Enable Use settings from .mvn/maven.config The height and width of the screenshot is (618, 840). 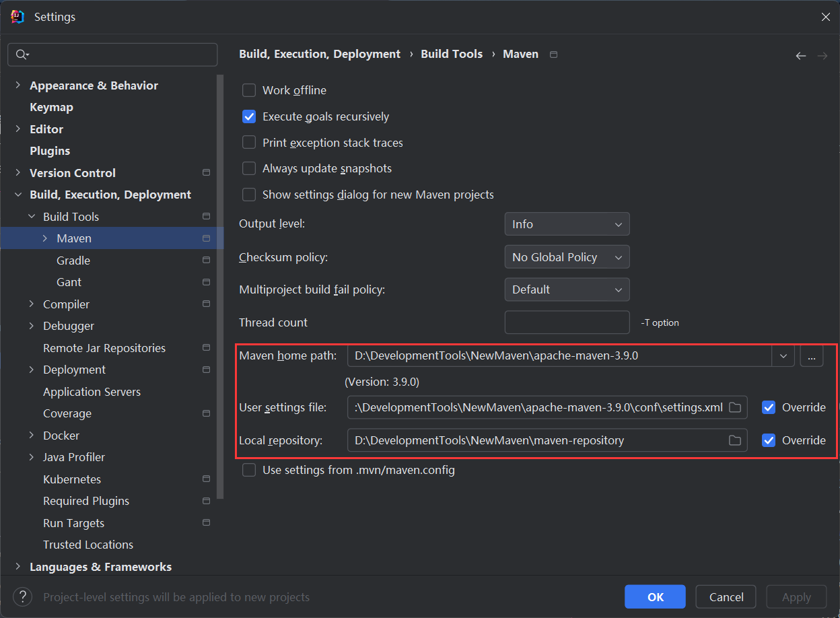coord(249,470)
